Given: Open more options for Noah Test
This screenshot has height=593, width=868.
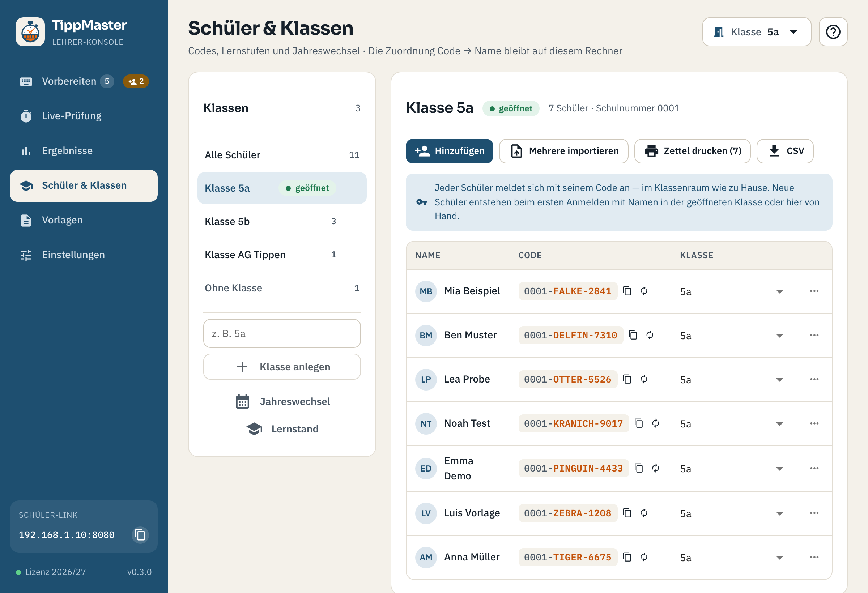Looking at the screenshot, I should pos(814,423).
